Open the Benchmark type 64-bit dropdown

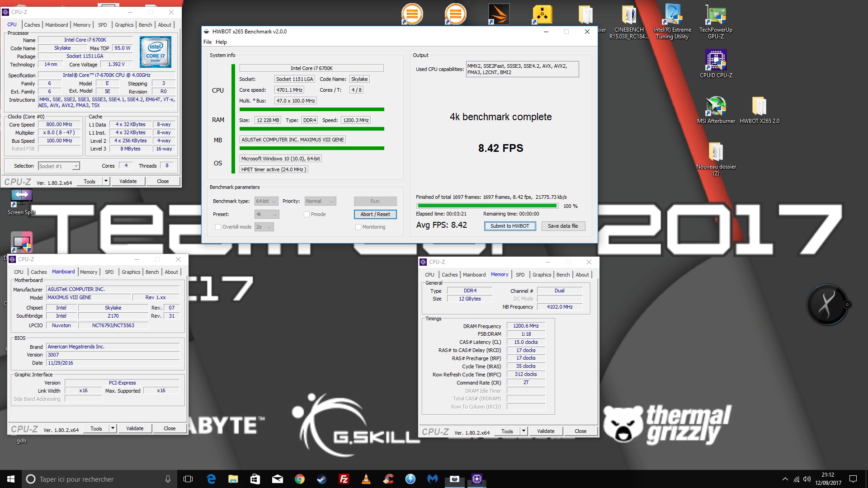pos(266,202)
